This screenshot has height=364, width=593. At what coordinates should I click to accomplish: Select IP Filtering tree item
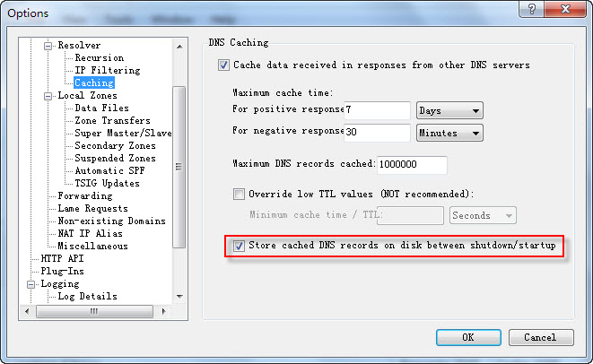pos(108,70)
